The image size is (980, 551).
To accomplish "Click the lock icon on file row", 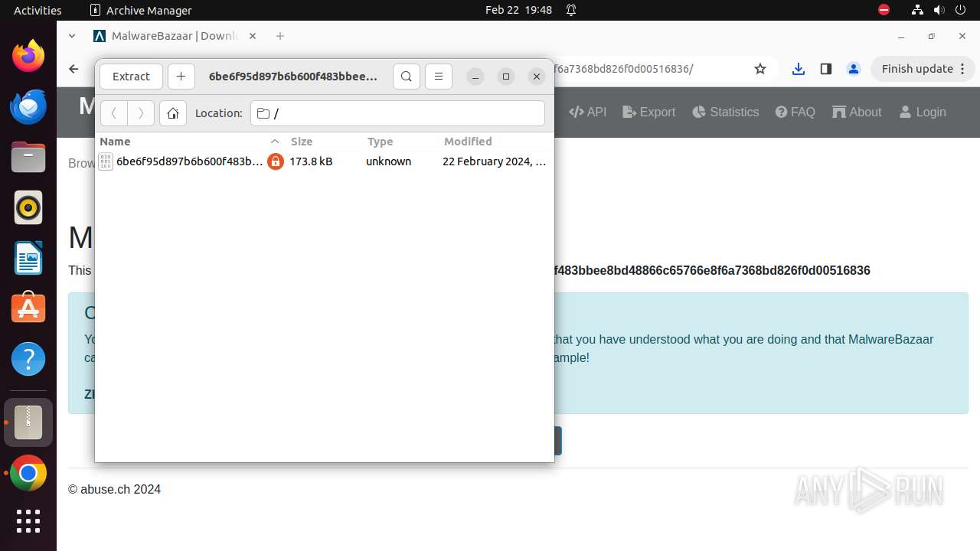I will [x=276, y=161].
